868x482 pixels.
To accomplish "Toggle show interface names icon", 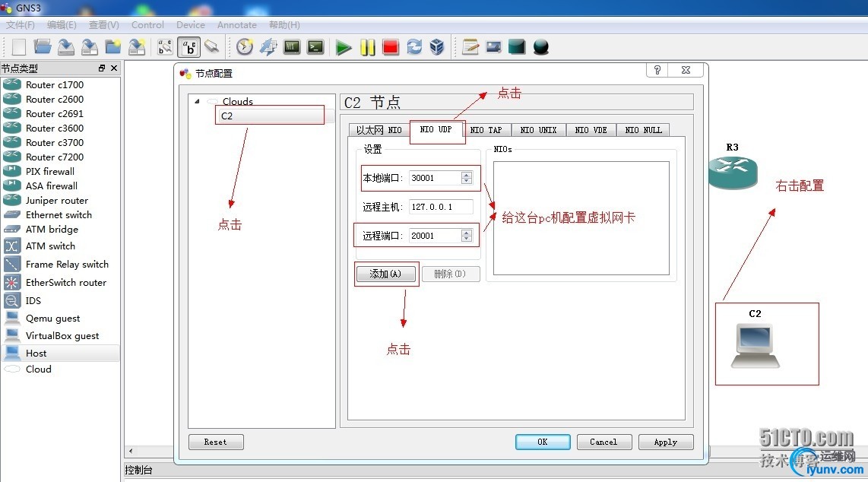I will [165, 47].
